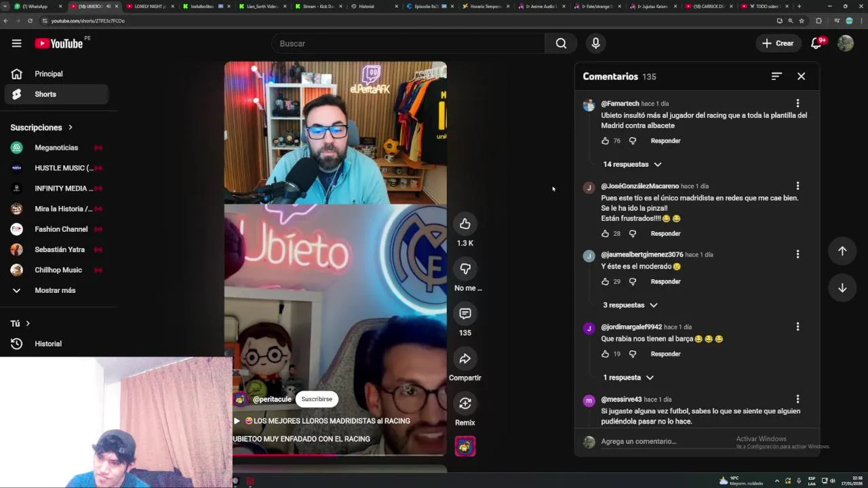Screen dimensions: 868x488
Task: Seek on the Short's red progress bar
Action: [x=340, y=455]
